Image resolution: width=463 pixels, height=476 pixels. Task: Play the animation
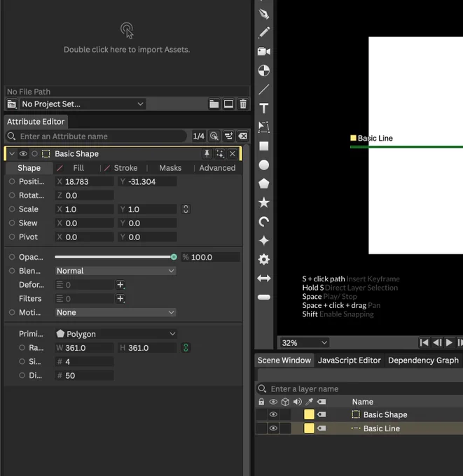coord(449,343)
